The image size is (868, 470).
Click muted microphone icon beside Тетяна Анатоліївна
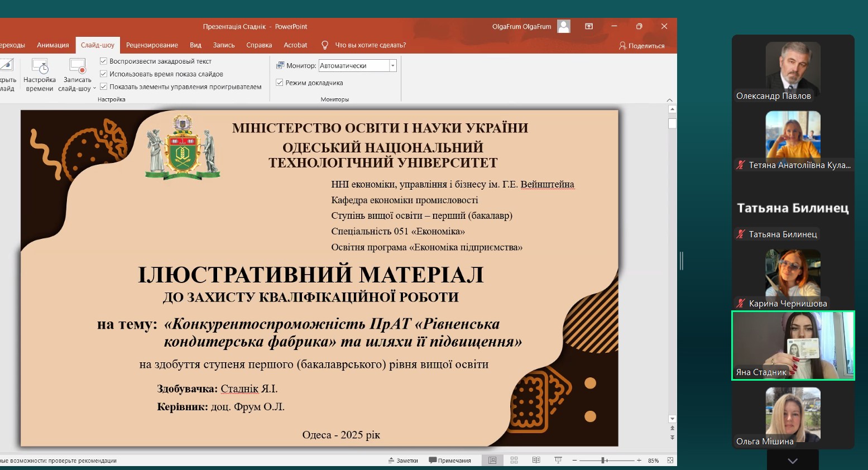(741, 165)
